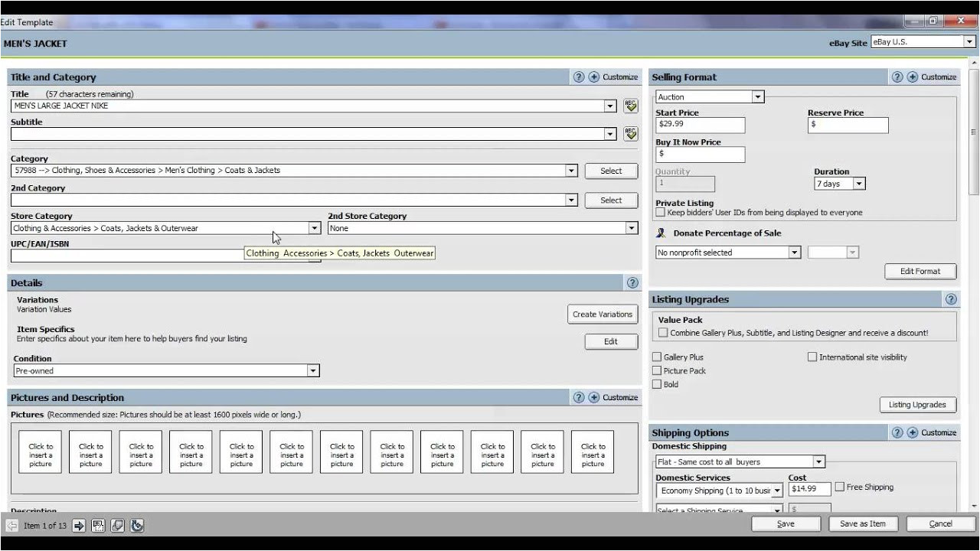The image size is (980, 551).
Task: Check International site visibility
Action: coord(812,357)
